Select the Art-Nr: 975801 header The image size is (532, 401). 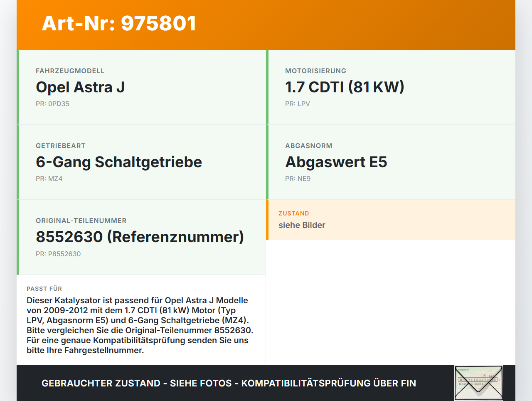coord(119,24)
